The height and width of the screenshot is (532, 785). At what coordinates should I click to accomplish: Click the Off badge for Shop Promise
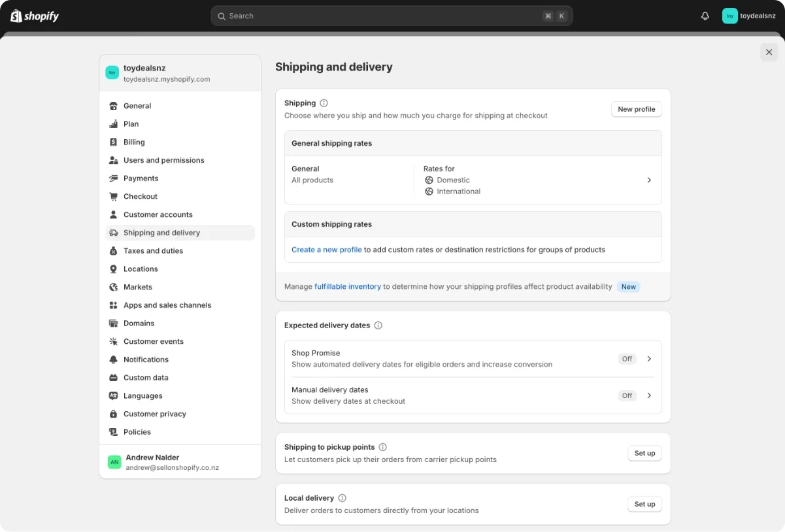click(x=627, y=359)
